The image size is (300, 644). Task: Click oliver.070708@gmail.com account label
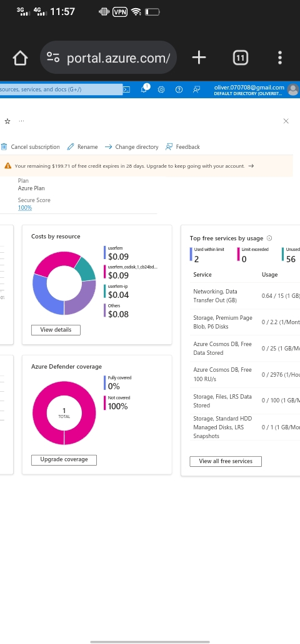tap(249, 87)
